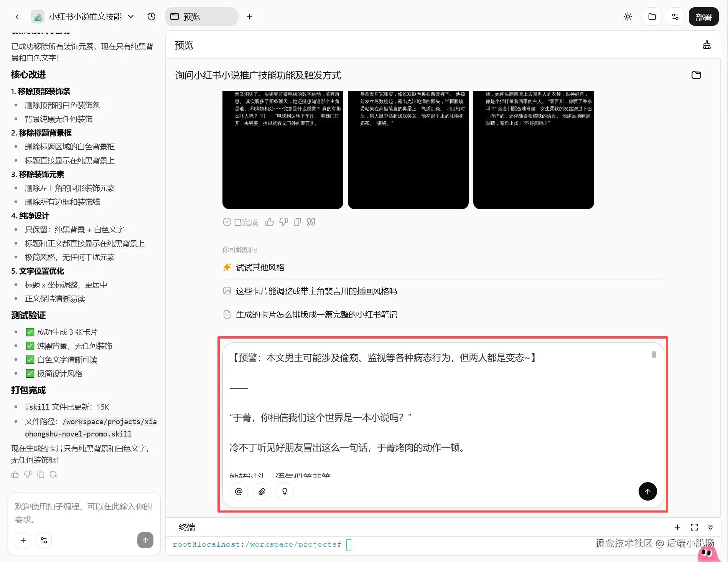
Task: Add a new terminal with plus icon
Action: [x=677, y=527]
